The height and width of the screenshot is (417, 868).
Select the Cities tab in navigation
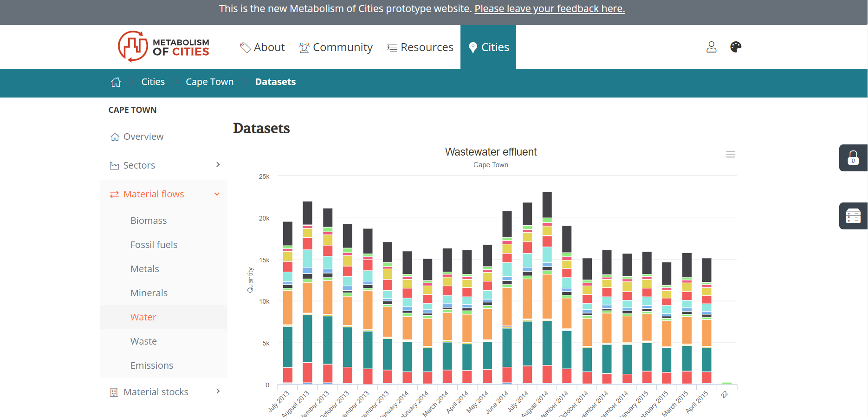tap(488, 47)
